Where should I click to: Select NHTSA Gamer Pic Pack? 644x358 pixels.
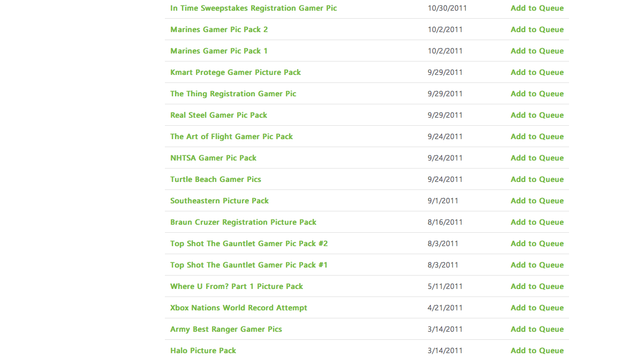coord(213,158)
